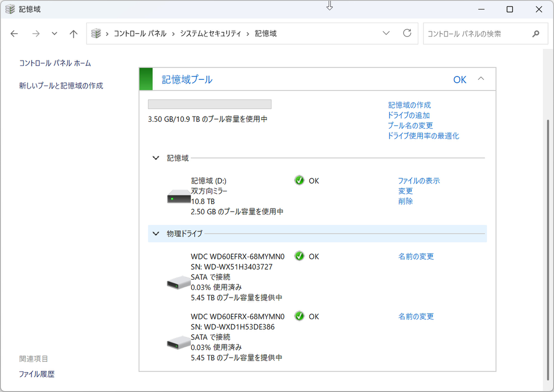Click the 2.50 GB のプール容量を使用中 text
Image resolution: width=554 pixels, height=392 pixels.
237,211
